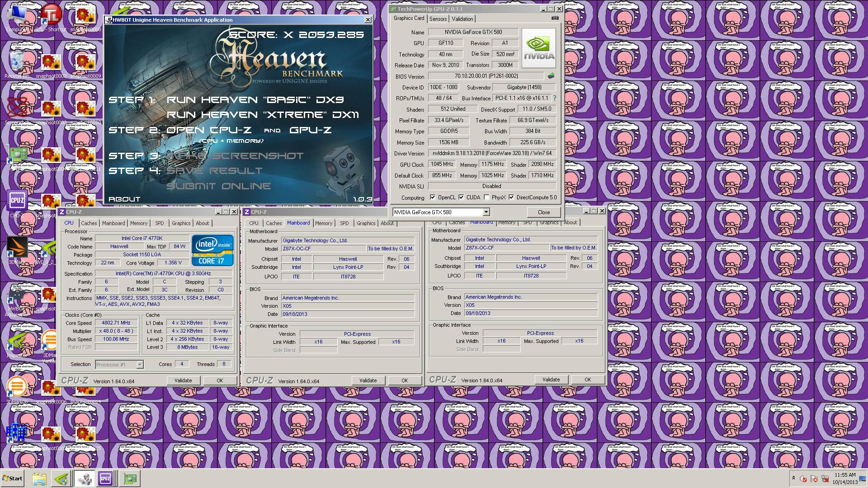
Task: Click the clock in the system tray
Action: (845, 479)
